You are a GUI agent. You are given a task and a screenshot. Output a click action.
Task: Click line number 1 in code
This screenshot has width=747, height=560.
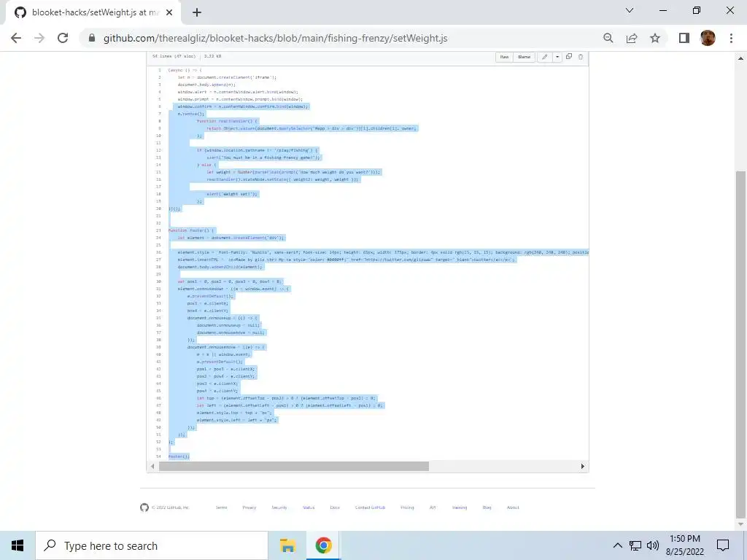pos(160,70)
